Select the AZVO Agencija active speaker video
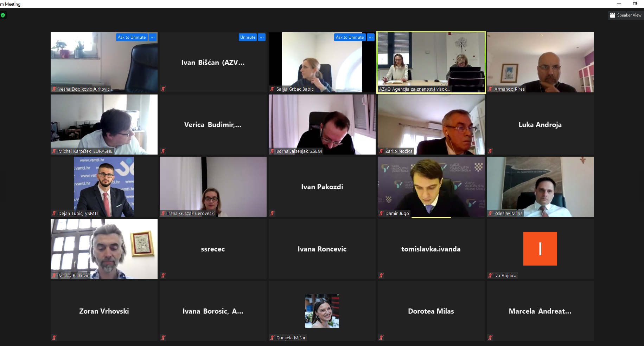 [x=431, y=62]
